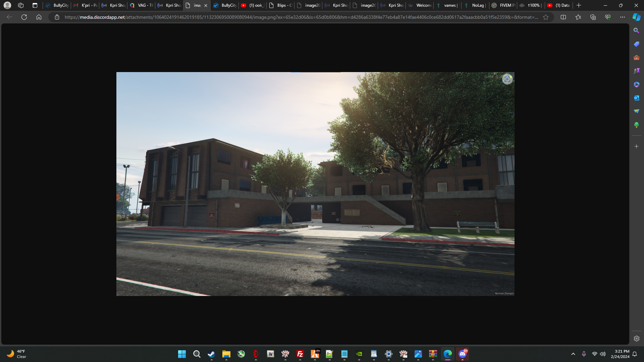Switch to the NoLag tab
Image resolution: width=644 pixels, height=362 pixels.
pos(475,5)
